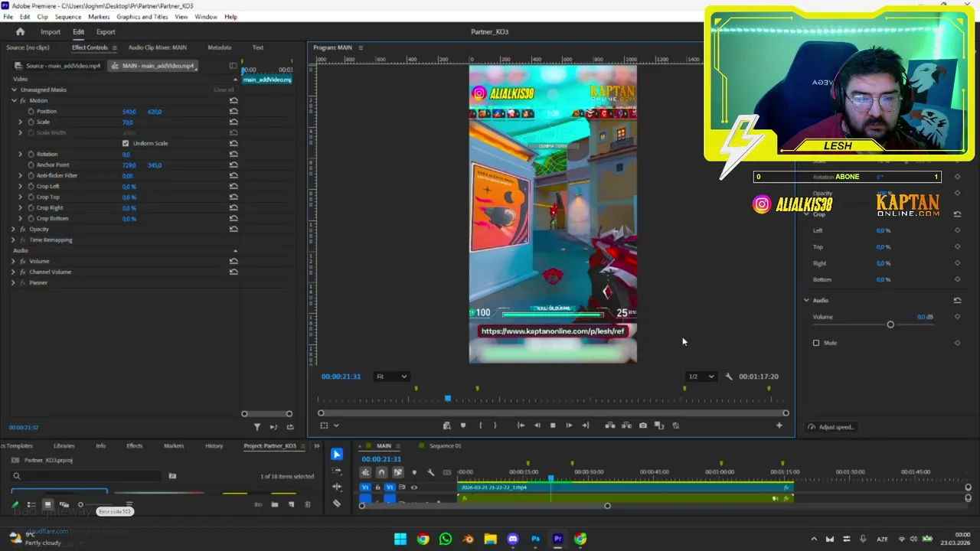Expand the Volume audio effect
Screen dimensions: 980x551
[14, 262]
